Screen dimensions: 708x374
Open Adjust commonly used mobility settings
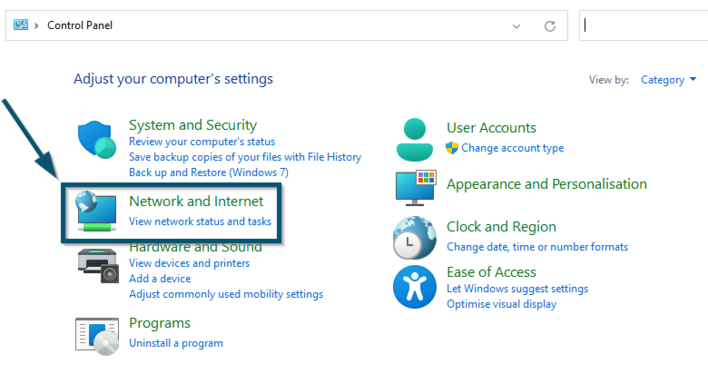click(x=226, y=294)
